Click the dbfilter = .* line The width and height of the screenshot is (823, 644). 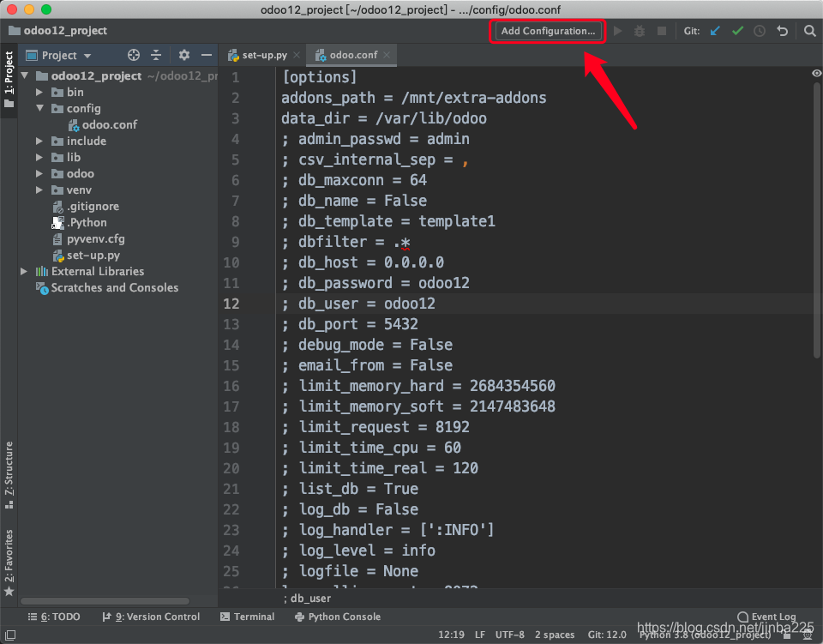click(x=345, y=242)
